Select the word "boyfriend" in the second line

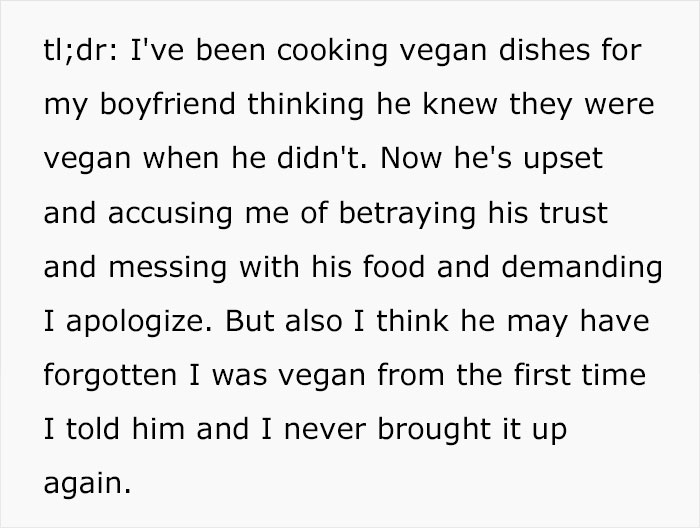pos(167,104)
